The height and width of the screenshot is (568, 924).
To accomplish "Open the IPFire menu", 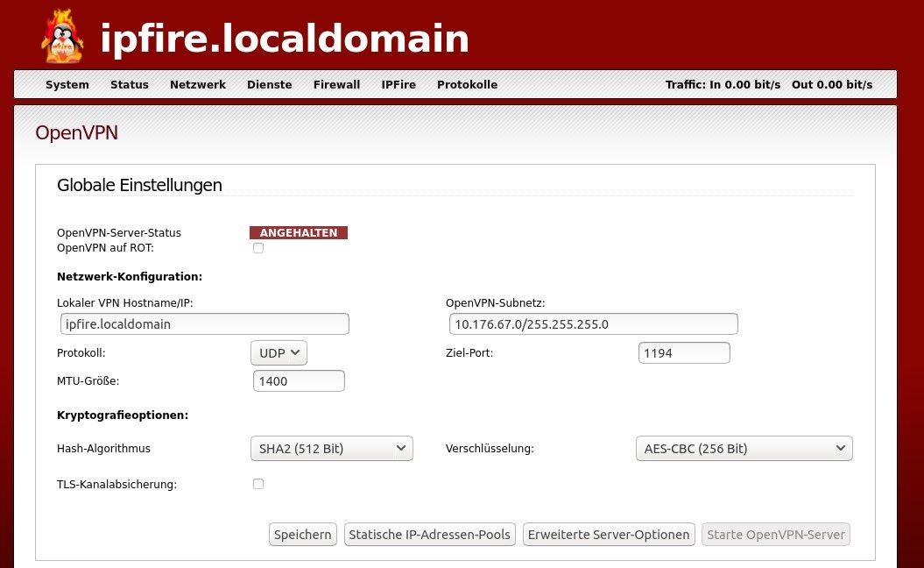I will point(399,84).
